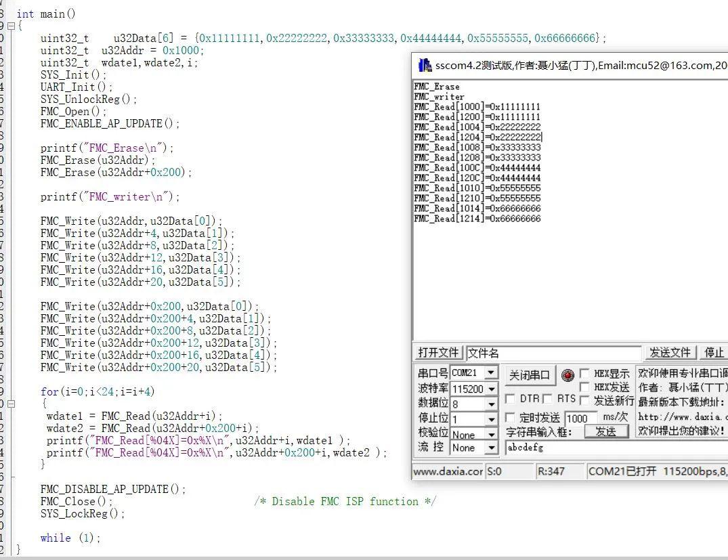The width and height of the screenshot is (728, 560).
Task: Click the FMC_ENABLE_AP_UPDATE(); code line
Action: (110, 123)
